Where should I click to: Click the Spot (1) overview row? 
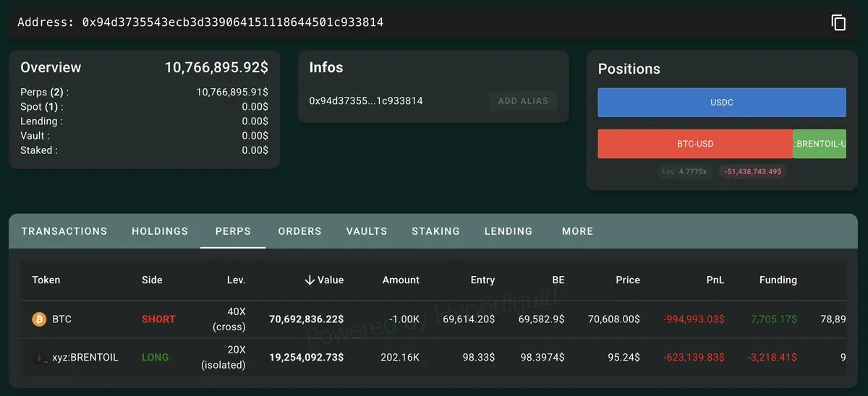pos(145,107)
